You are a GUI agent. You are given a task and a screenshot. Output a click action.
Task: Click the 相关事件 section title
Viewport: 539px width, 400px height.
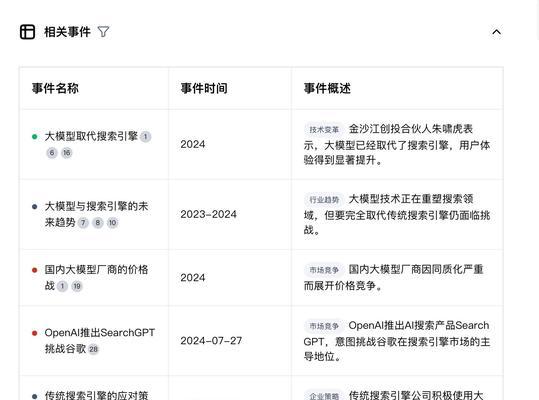click(67, 32)
